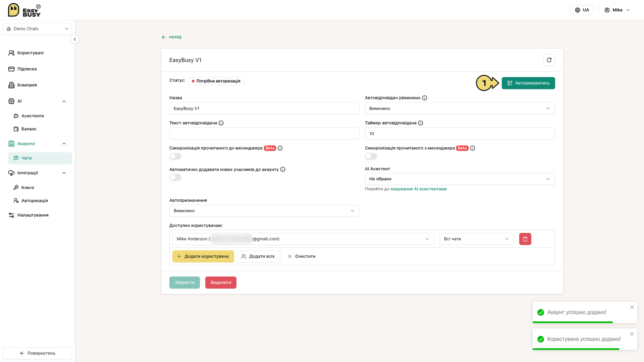Show info for Таймер автовідповідача
644x362 pixels.
(421, 123)
